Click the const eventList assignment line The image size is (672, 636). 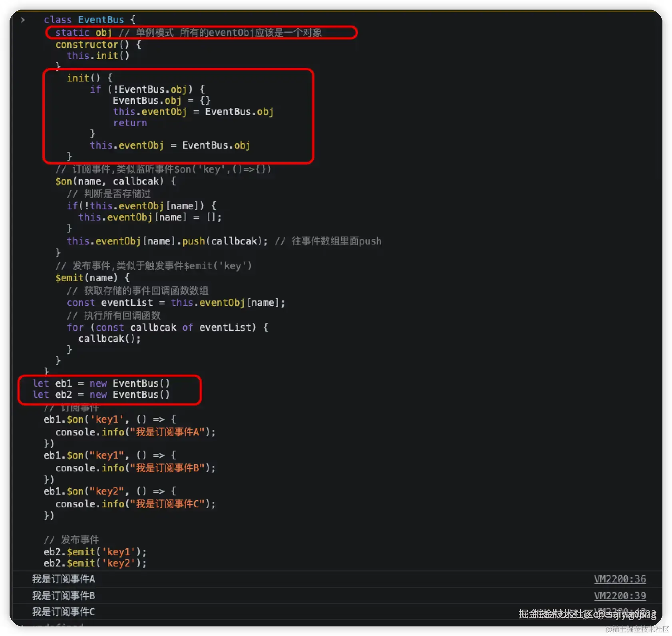176,303
